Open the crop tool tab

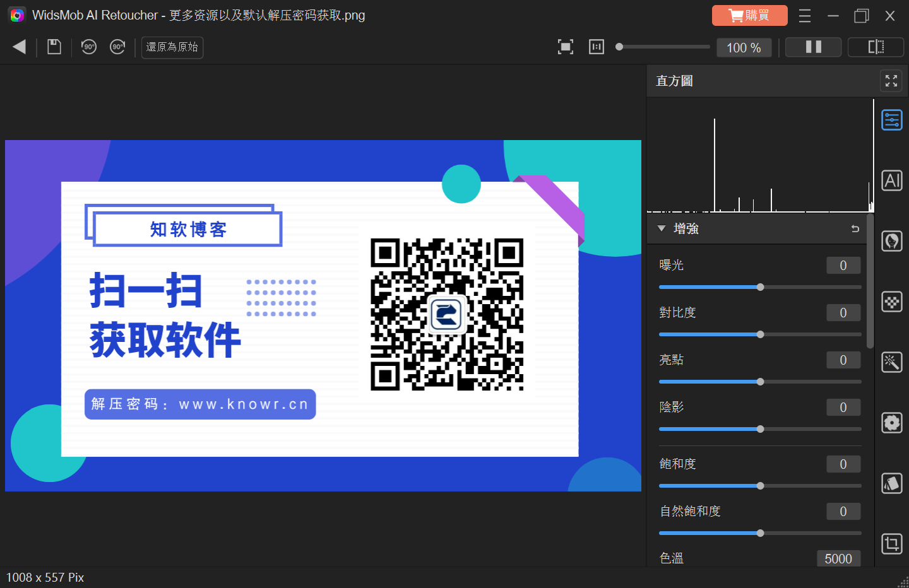point(892,544)
